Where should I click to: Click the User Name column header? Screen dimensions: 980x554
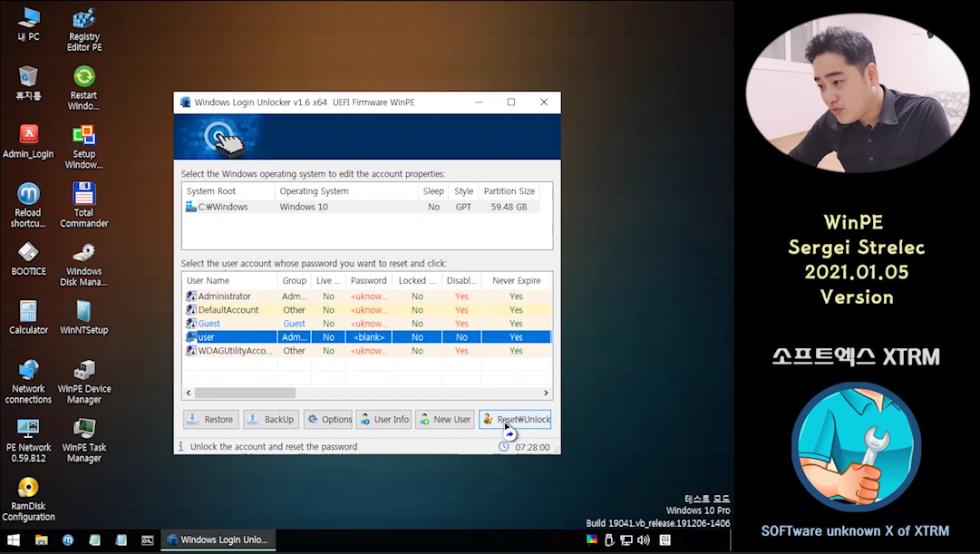(x=229, y=281)
